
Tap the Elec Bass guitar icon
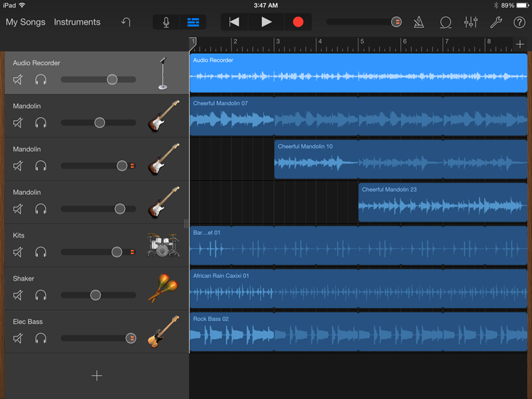click(164, 331)
